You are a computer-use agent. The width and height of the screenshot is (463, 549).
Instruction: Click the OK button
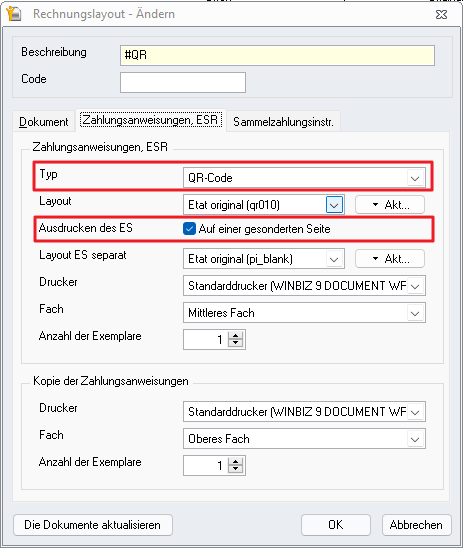tap(336, 524)
